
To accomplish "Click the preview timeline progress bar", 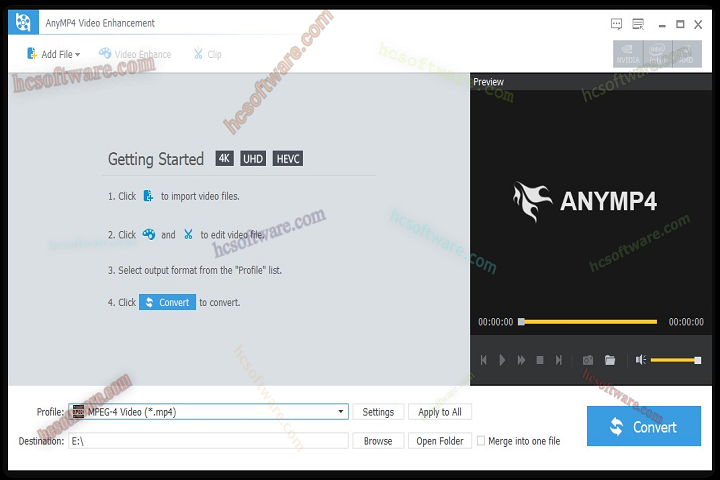I will point(589,322).
